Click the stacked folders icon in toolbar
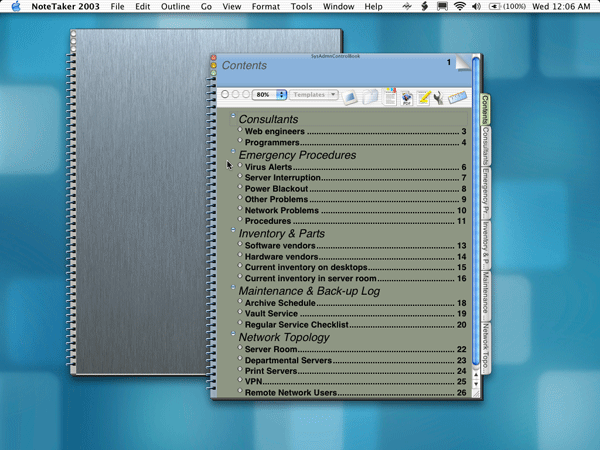 [370, 97]
